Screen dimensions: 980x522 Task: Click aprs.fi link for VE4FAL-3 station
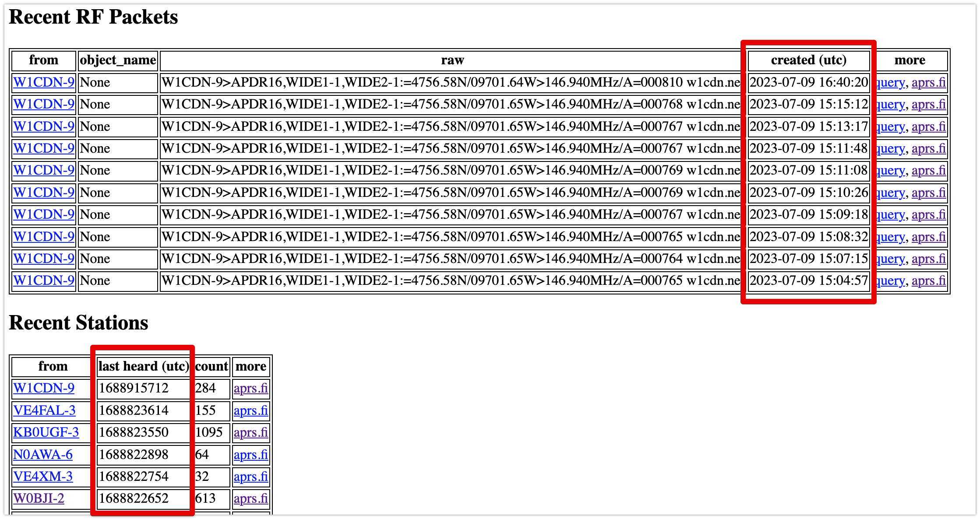(250, 410)
